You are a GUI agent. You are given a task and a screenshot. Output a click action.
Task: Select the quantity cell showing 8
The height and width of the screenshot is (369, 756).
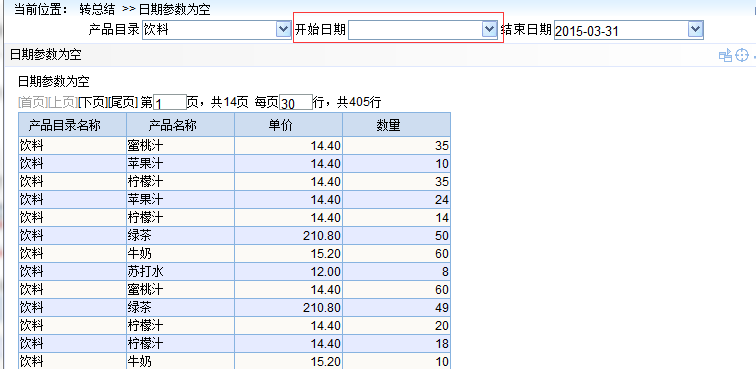coord(396,272)
